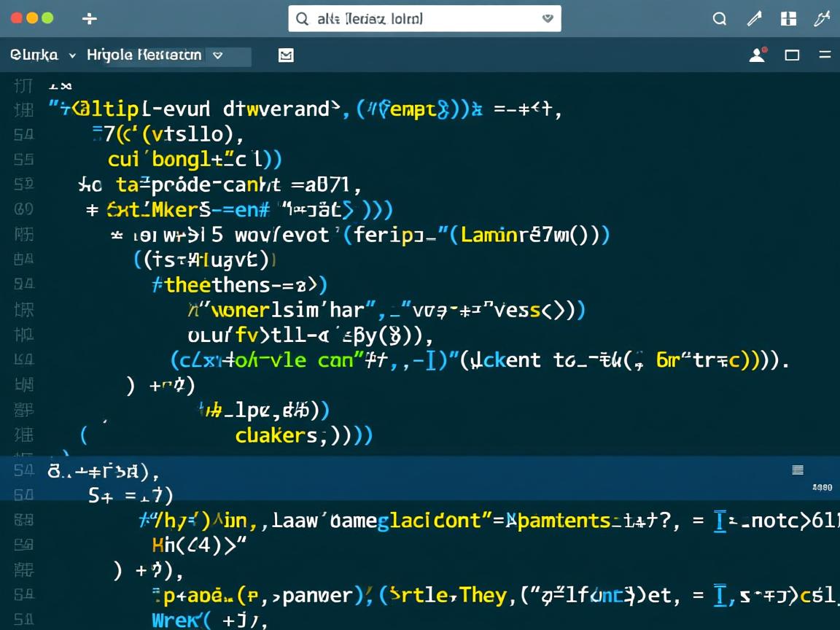Image resolution: width=840 pixels, height=630 pixels.
Task: Click the plus icon beside the window controls
Action: click(x=90, y=19)
